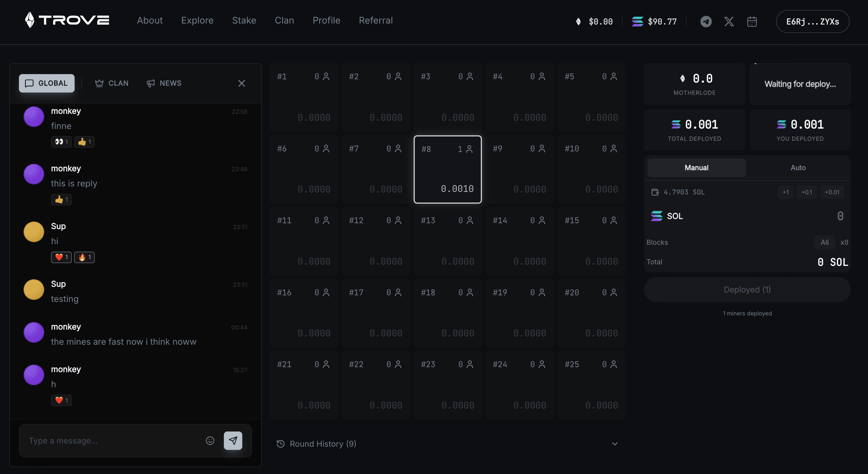Click the Total Deployed 0.001 card

694,130
